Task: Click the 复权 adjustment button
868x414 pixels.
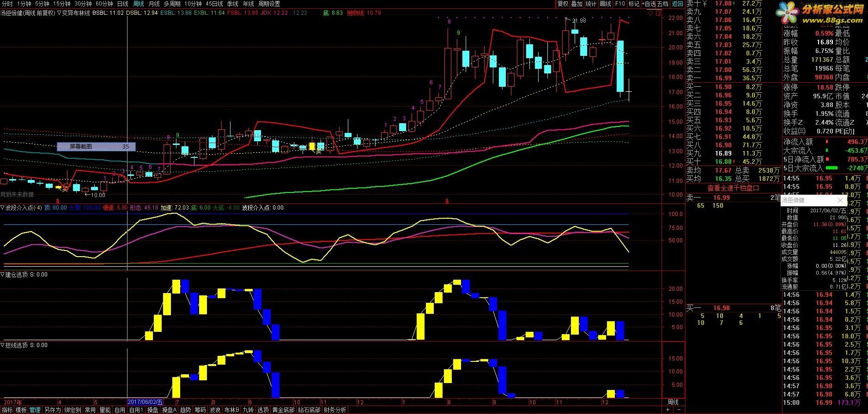Action: pos(563,4)
